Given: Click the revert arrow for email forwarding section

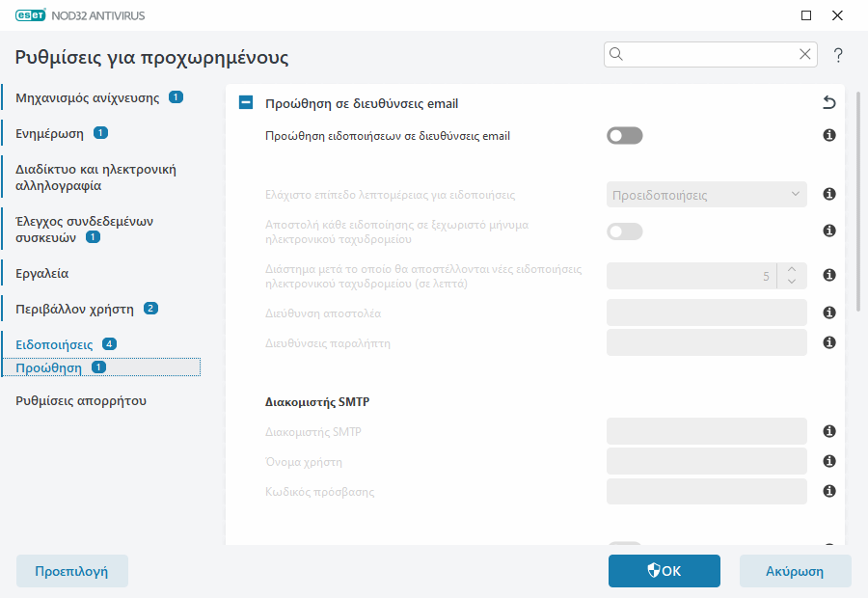Looking at the screenshot, I should (828, 103).
